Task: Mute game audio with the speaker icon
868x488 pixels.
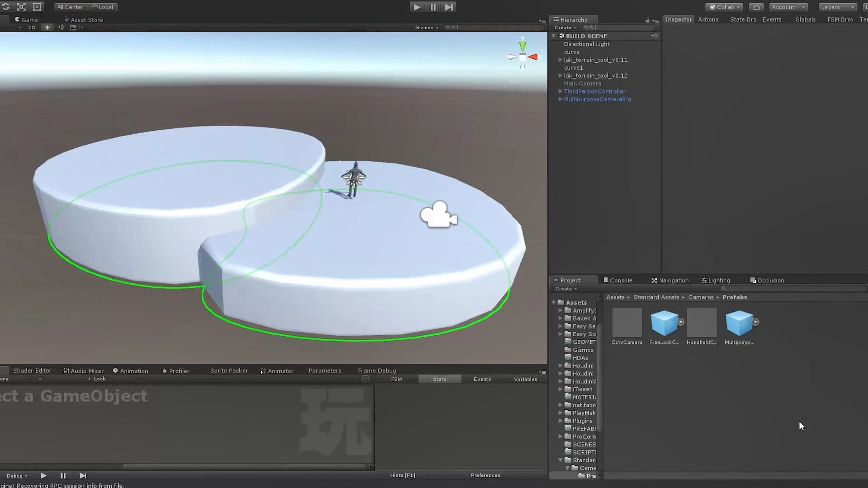Action: (x=61, y=28)
